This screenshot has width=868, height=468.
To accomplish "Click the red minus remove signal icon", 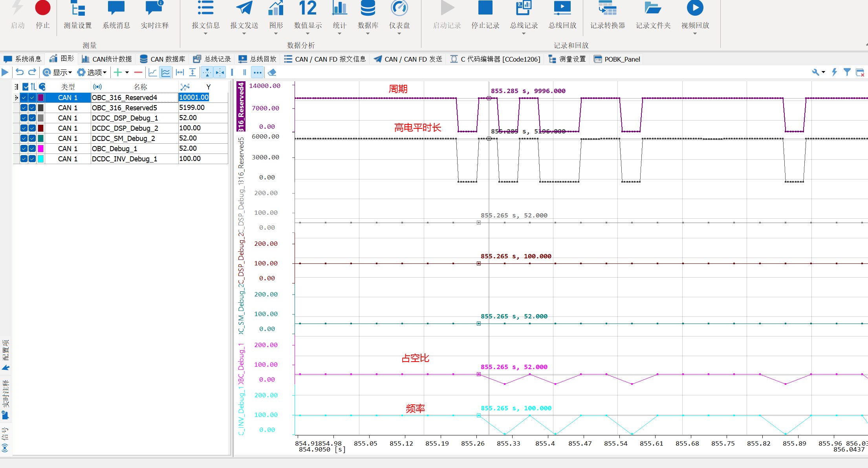I will (x=138, y=72).
